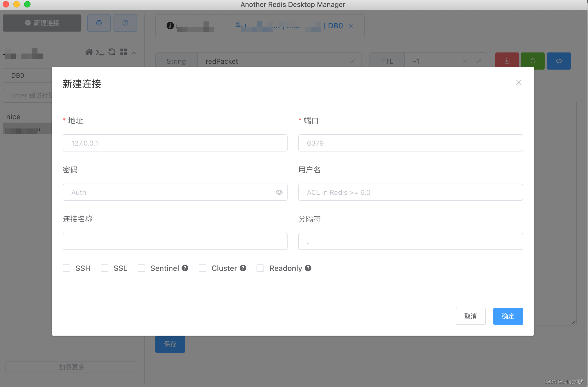The image size is (588, 387).
Task: Click the separator input field
Action: [x=410, y=241]
